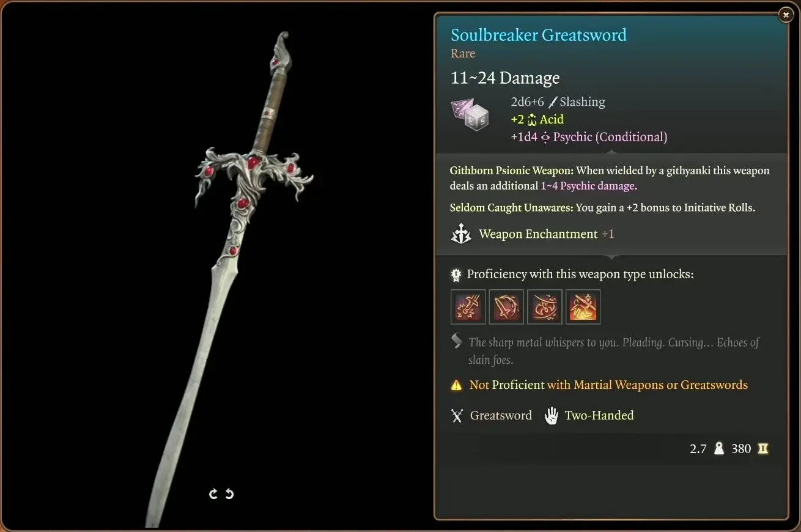Viewport: 801px width, 532px height.
Task: Click the weight icon beside 2.7
Action: click(719, 449)
